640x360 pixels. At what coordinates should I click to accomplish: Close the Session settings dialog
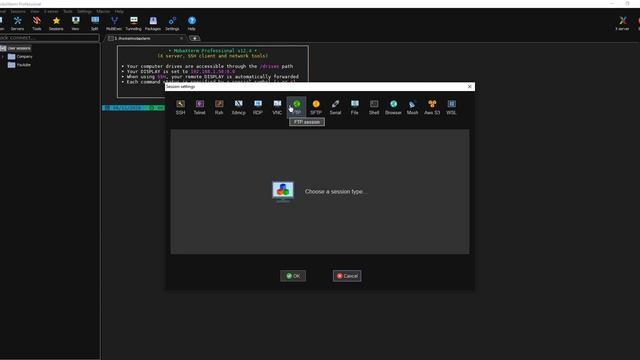pos(469,87)
